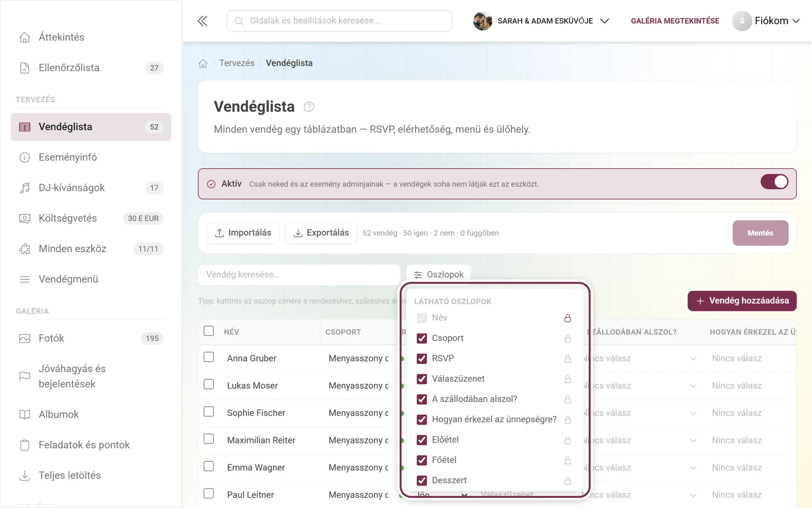Focus the Vendég keresése search field
Image resolution: width=812 pixels, height=508 pixels.
299,275
